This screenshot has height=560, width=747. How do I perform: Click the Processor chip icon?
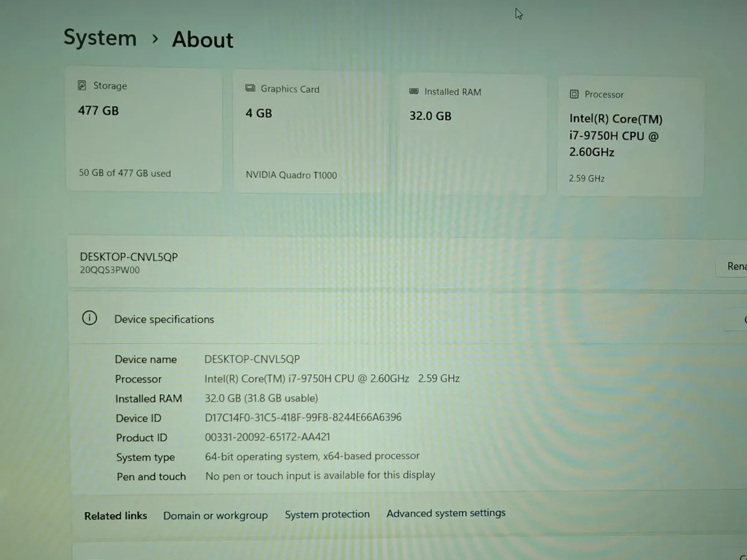pos(574,94)
